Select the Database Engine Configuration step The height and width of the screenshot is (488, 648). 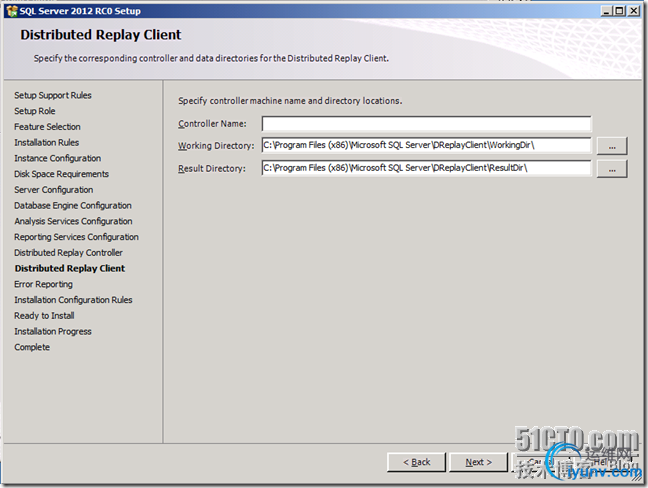click(73, 205)
